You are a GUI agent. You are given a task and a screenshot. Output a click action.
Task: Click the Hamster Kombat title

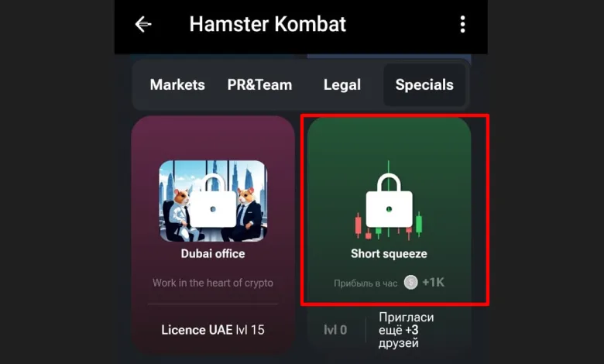coord(268,24)
